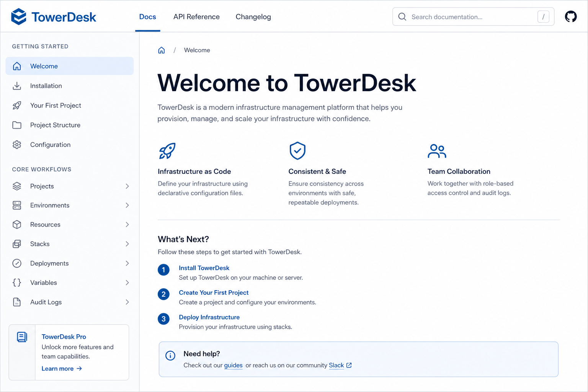
Task: Expand the Environments section chevron
Action: coord(127,205)
